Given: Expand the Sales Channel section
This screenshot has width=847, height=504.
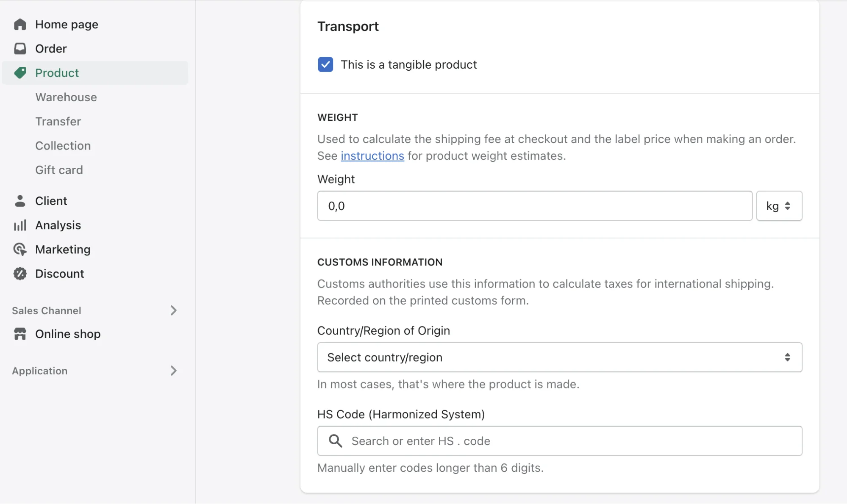Looking at the screenshot, I should 173,310.
